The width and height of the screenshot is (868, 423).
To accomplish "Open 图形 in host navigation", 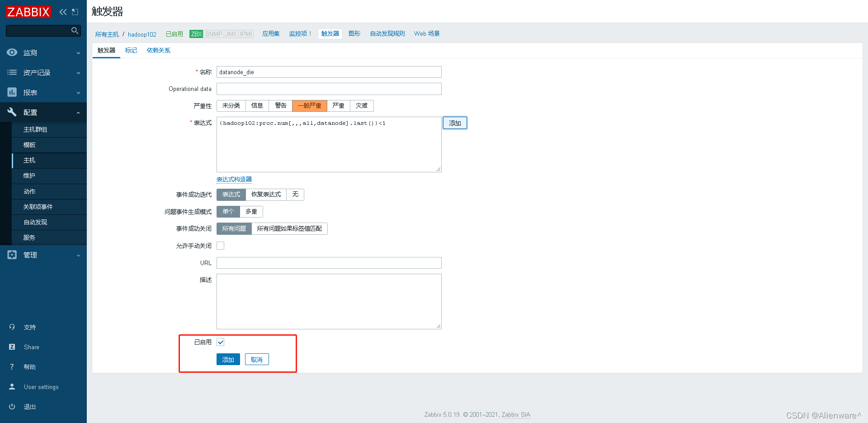I will [354, 34].
